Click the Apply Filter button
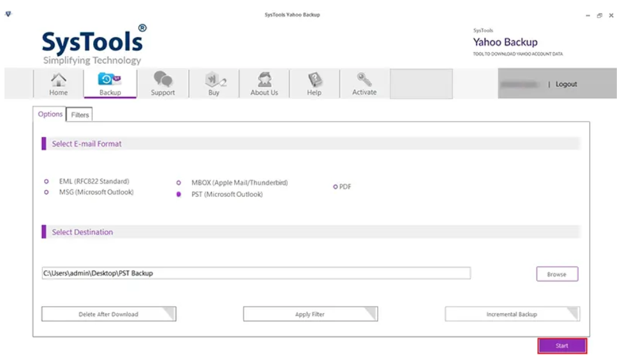The height and width of the screenshot is (364, 622). point(310,314)
